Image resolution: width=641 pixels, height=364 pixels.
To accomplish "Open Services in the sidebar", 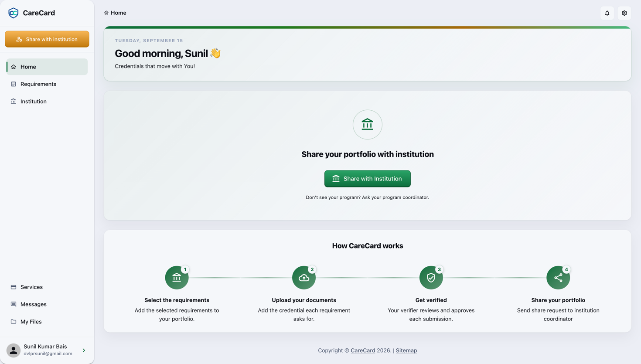I will [47, 287].
